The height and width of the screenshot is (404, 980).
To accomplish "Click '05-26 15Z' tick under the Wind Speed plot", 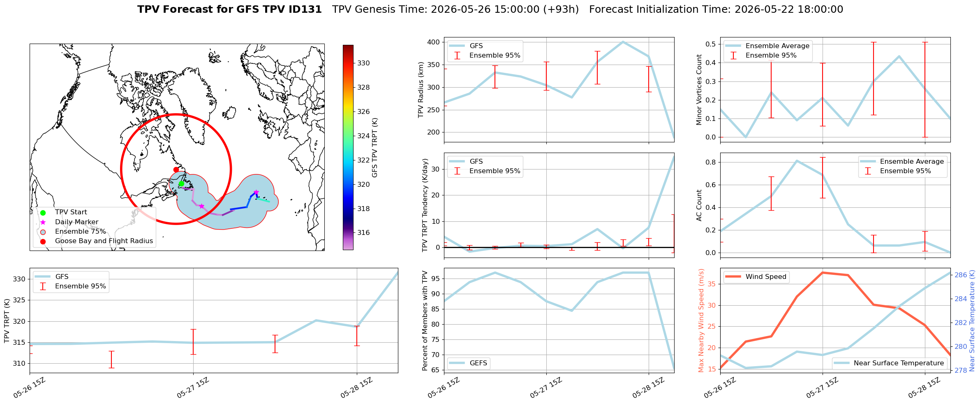I will 720,388.
